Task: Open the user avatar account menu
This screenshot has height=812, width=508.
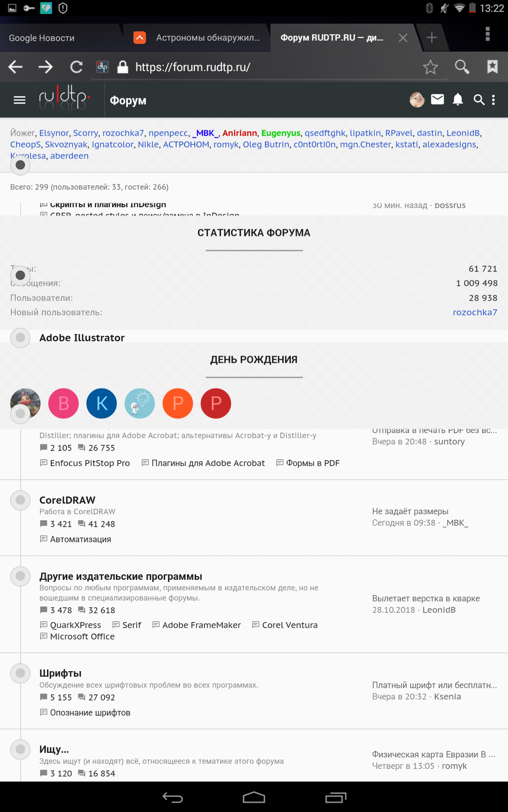Action: [417, 100]
